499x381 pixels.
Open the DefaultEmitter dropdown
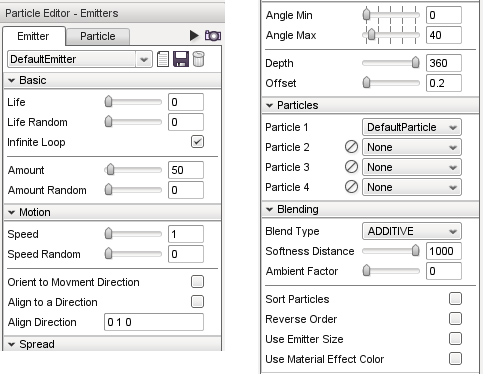(x=80, y=59)
